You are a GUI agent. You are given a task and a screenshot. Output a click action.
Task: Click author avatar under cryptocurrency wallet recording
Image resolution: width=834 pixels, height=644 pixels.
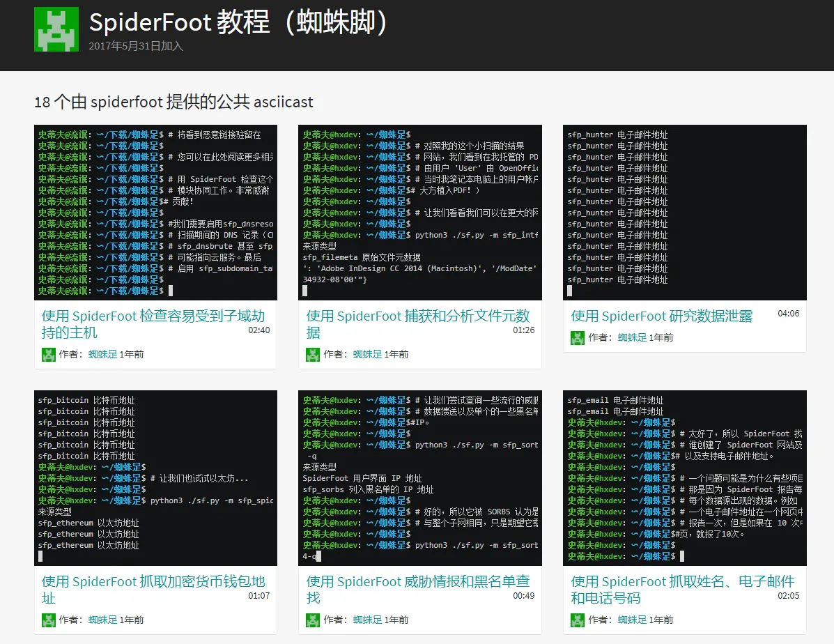pos(48,620)
